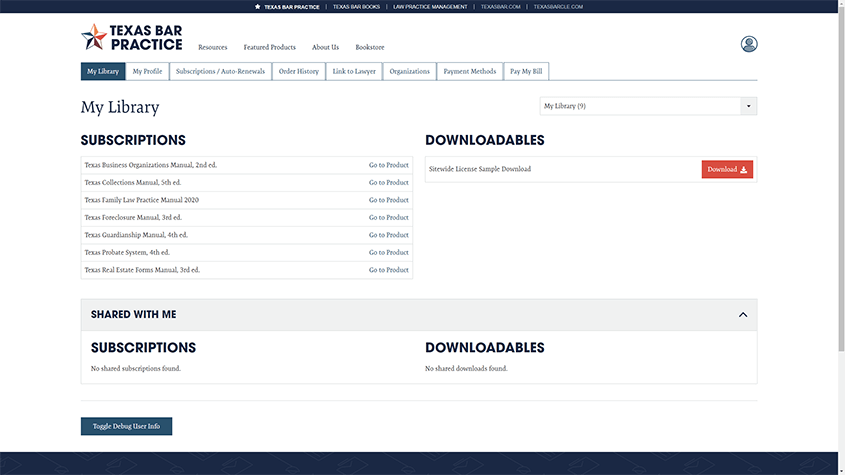Select the My Library tab
The height and width of the screenshot is (475, 845).
click(103, 71)
